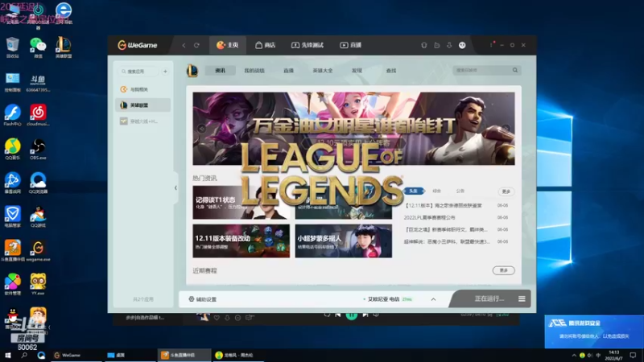Show next banner with right arrow
644x362 pixels.
(x=506, y=129)
